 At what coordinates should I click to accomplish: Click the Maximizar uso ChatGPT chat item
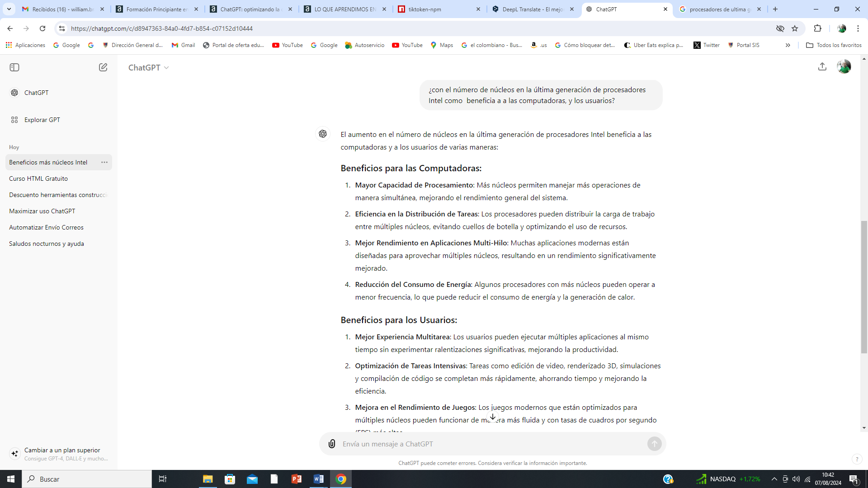pyautogui.click(x=42, y=210)
